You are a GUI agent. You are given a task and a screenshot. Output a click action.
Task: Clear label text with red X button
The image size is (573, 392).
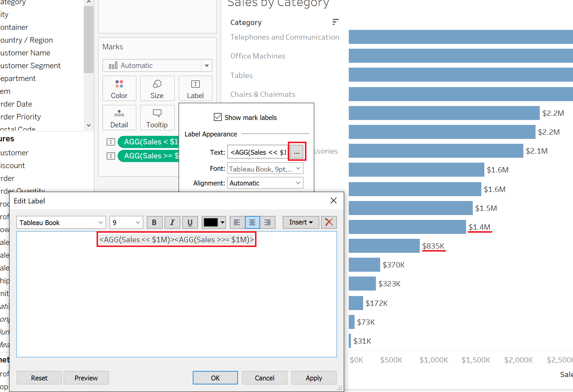point(329,222)
